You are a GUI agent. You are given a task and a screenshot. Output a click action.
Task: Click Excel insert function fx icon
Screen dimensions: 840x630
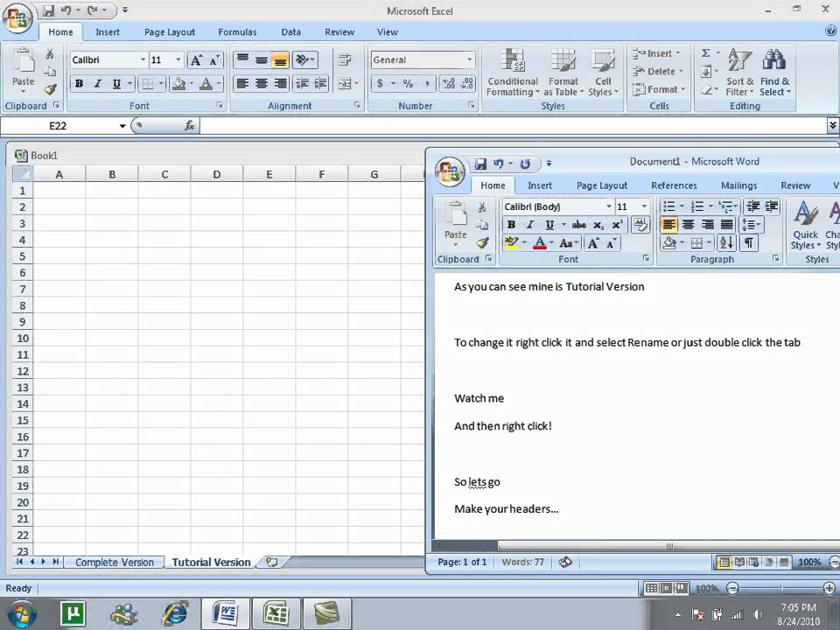click(x=189, y=125)
